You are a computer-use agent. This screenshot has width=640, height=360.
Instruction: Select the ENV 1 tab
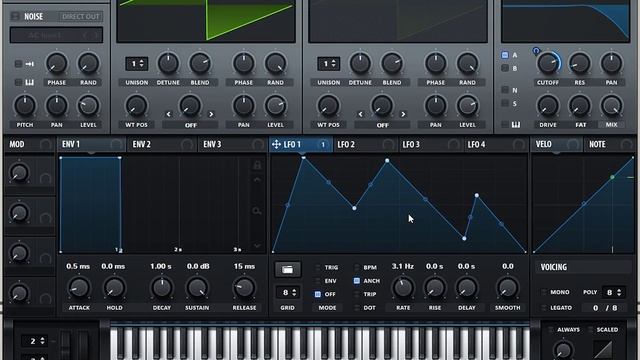pos(91,144)
